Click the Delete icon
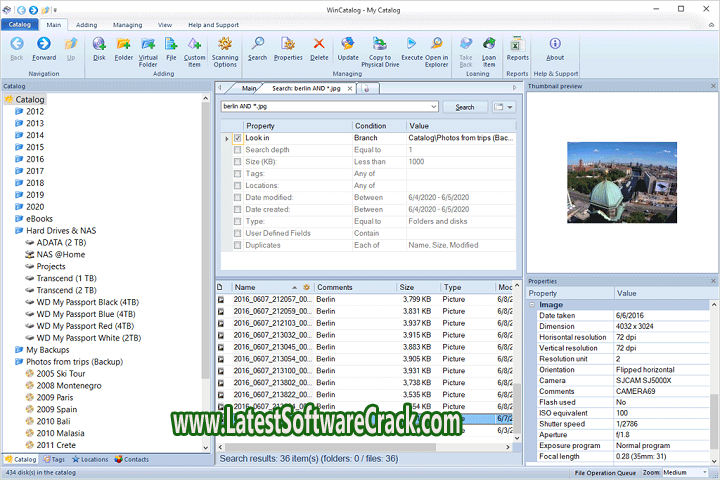The width and height of the screenshot is (720, 480). (x=319, y=44)
